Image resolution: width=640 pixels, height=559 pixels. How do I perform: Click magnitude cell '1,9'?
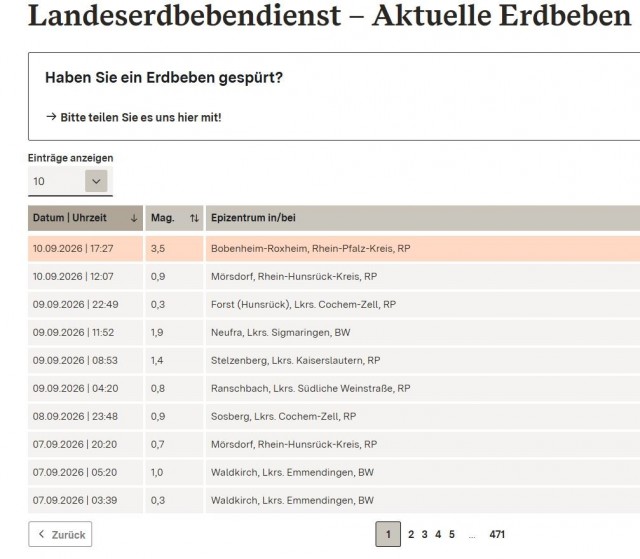click(x=174, y=333)
